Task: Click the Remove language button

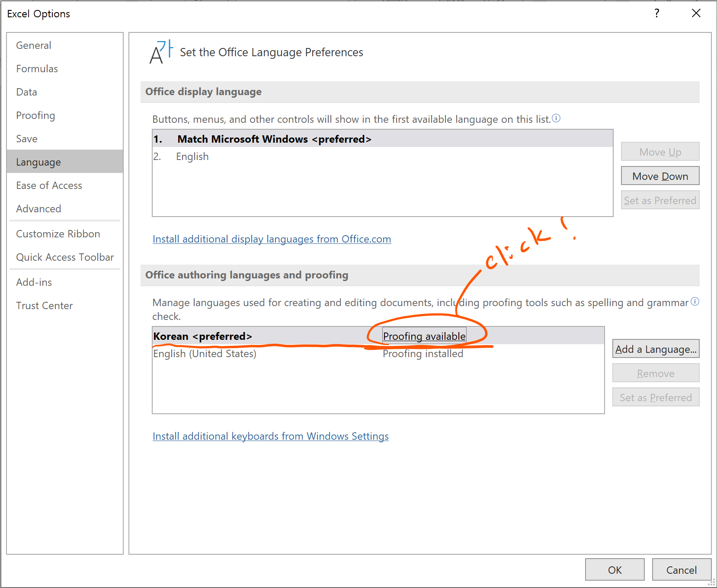Action: (x=656, y=373)
